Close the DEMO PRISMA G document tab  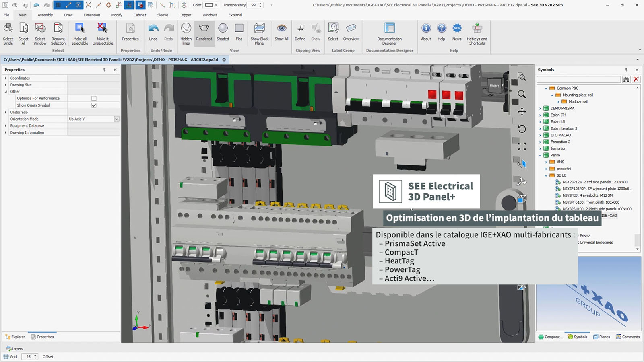[x=224, y=60]
